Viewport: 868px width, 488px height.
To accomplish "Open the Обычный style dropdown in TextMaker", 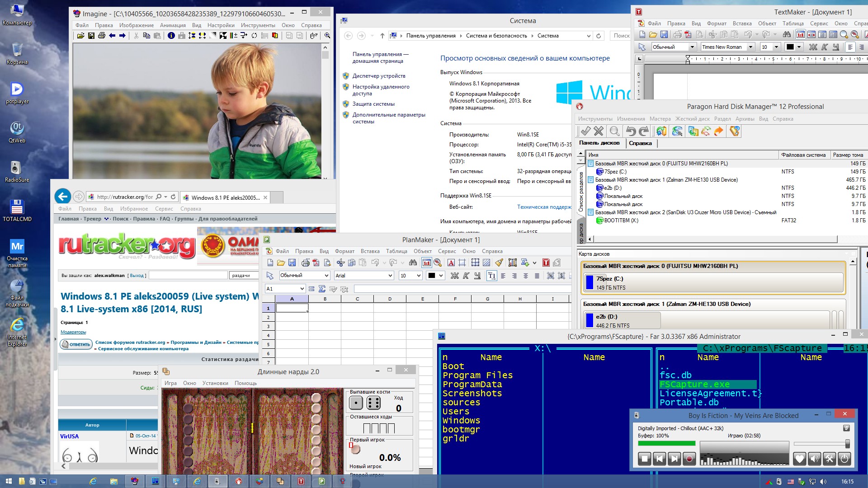I will (x=692, y=47).
